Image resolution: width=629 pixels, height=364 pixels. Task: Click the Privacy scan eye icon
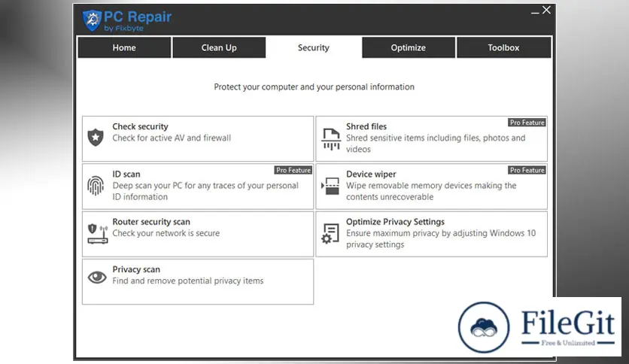point(97,277)
